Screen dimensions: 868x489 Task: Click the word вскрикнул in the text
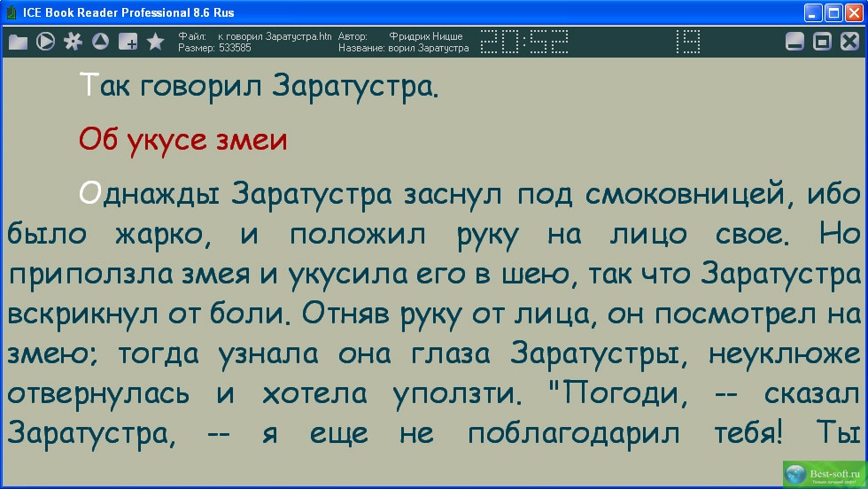[82, 314]
